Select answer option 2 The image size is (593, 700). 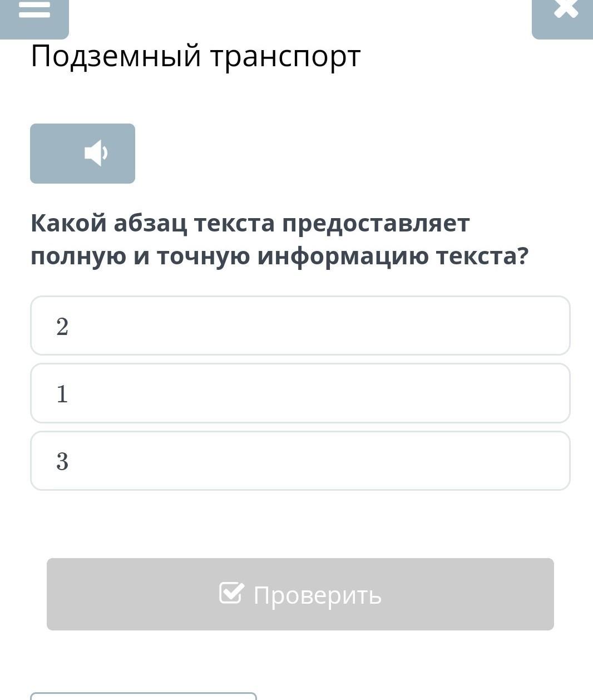(300, 326)
